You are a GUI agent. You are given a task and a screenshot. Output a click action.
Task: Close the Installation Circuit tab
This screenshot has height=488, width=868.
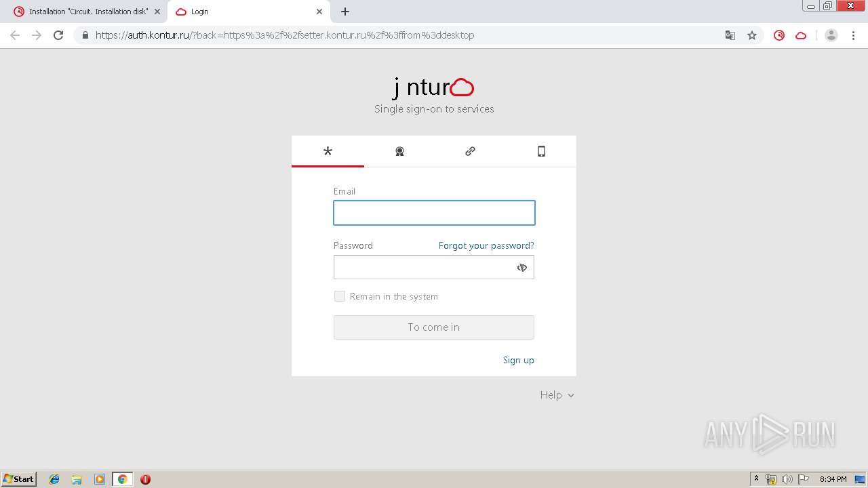pyautogui.click(x=157, y=12)
